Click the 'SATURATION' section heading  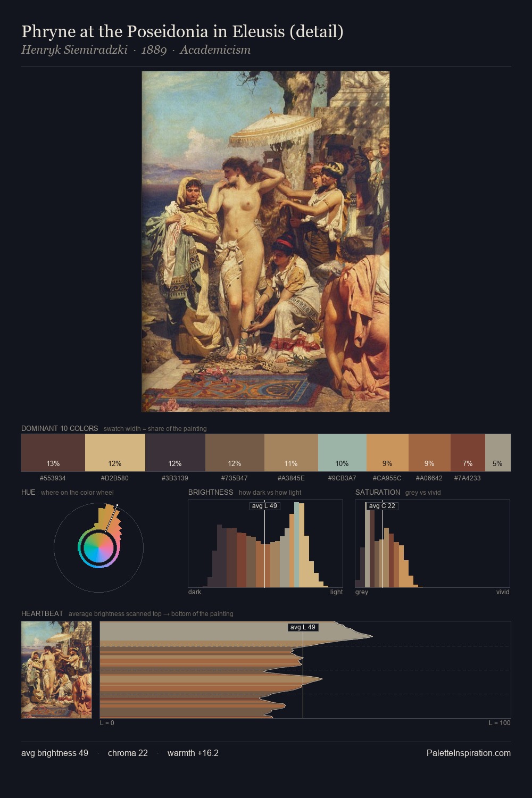click(378, 492)
